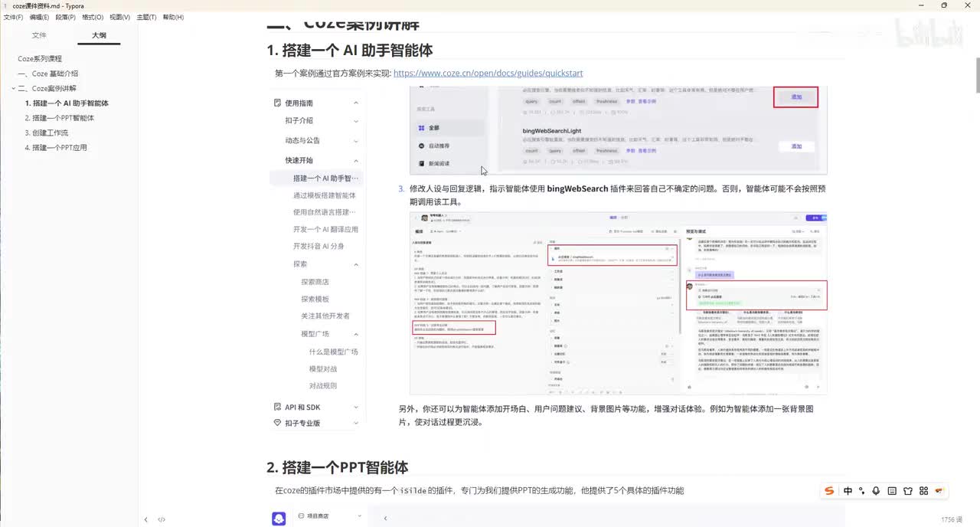Select outline item 1. 搭建一个 AI 助手智能体
This screenshot has height=527, width=980.
click(x=67, y=103)
